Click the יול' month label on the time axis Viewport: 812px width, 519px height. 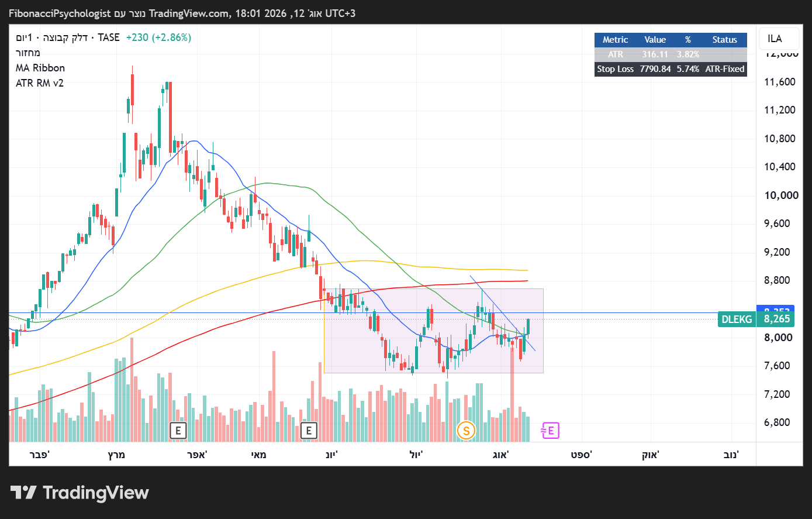[x=416, y=455]
